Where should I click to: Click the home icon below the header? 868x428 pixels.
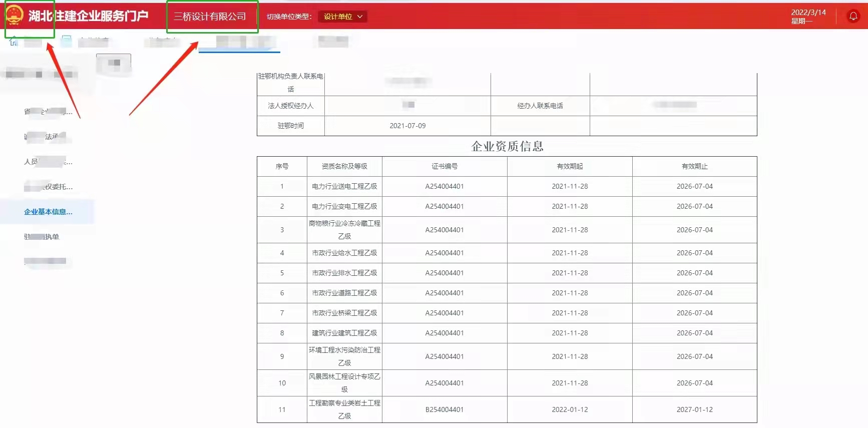[x=14, y=42]
